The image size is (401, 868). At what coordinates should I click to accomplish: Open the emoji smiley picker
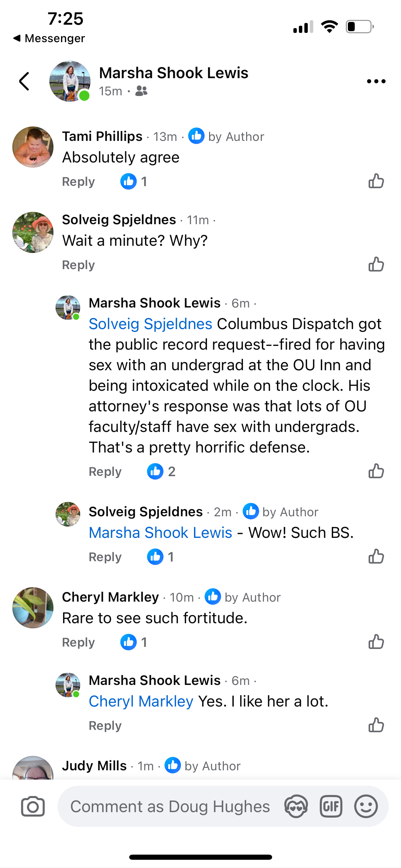[366, 806]
